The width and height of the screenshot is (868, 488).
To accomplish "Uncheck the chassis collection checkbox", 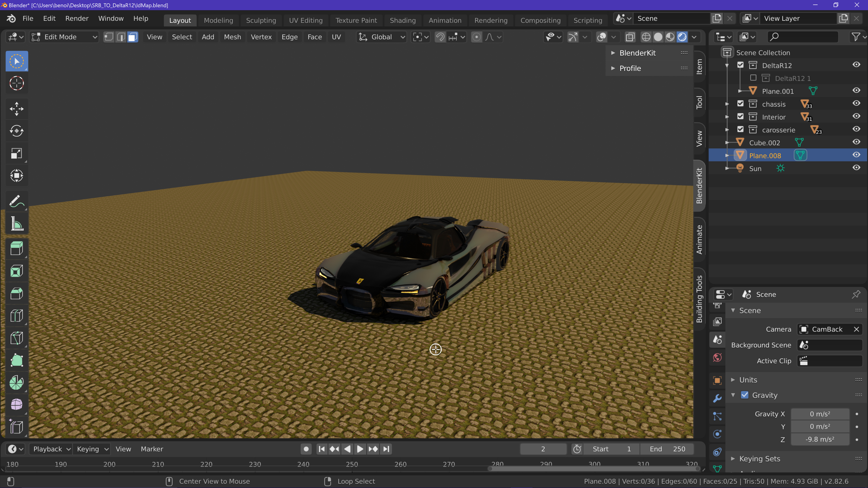I will pyautogui.click(x=740, y=104).
